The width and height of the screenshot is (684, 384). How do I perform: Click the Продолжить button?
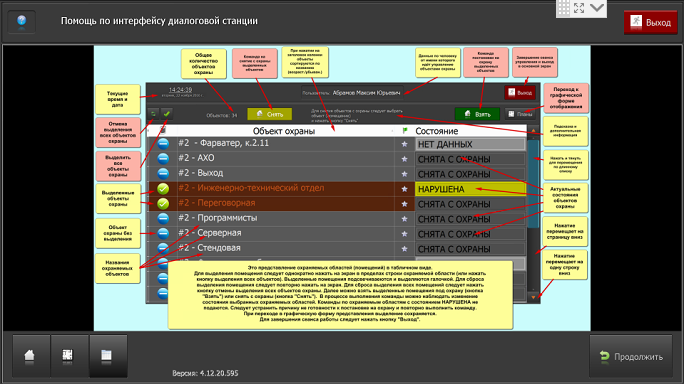pyautogui.click(x=631, y=357)
